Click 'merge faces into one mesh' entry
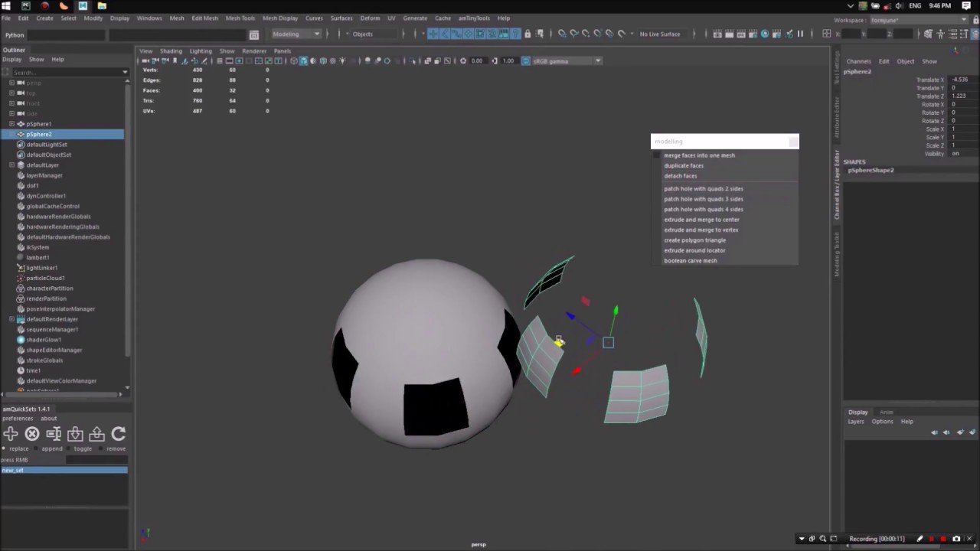Screen dimensions: 980x551 699,155
